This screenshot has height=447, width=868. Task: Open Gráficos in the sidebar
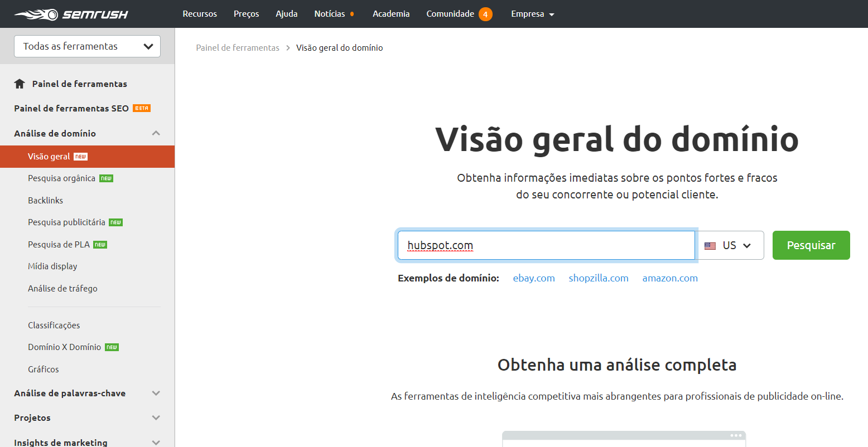(x=44, y=370)
